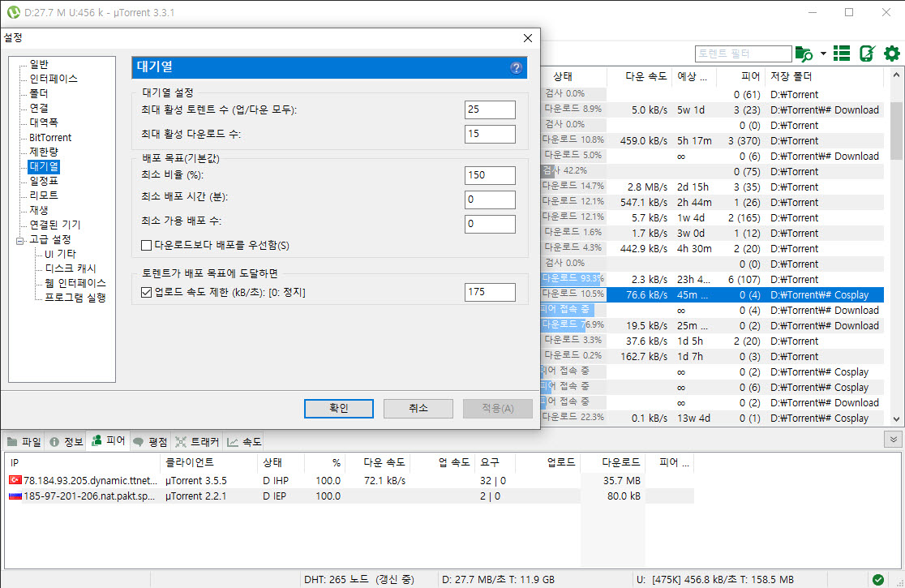This screenshot has height=588, width=905.
Task: Select 인터페이스 in settings tree
Action: click(53, 79)
